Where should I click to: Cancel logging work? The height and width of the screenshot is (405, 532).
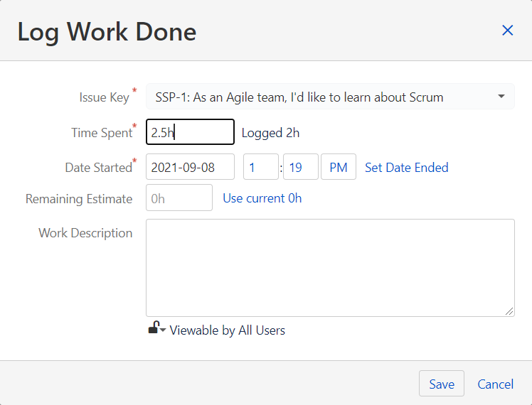[x=495, y=384]
